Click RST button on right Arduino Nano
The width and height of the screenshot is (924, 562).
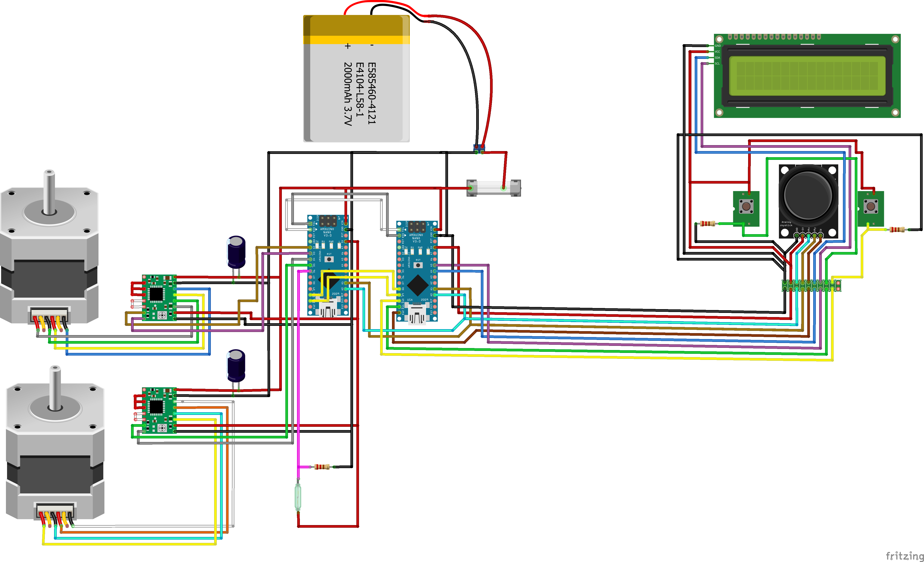pyautogui.click(x=418, y=265)
